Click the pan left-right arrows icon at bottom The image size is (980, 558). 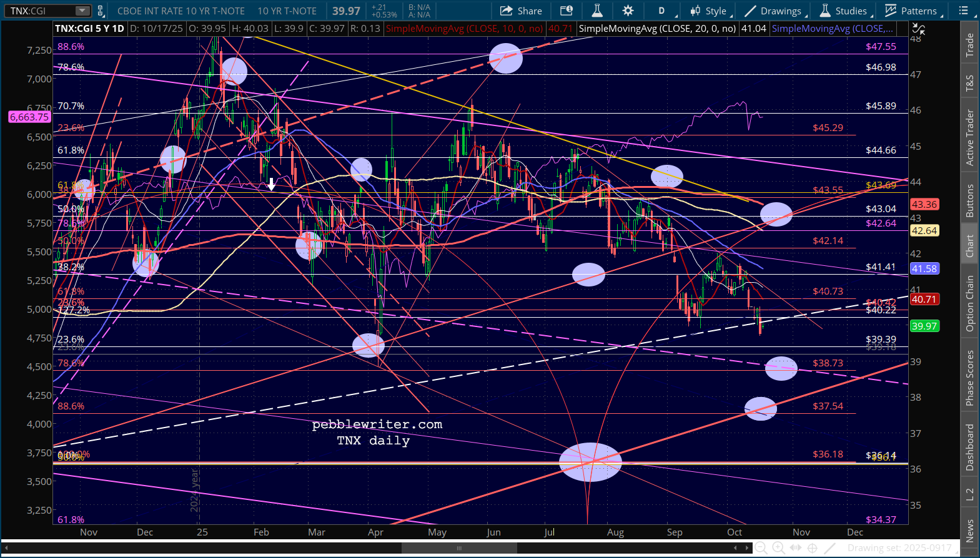(795, 548)
